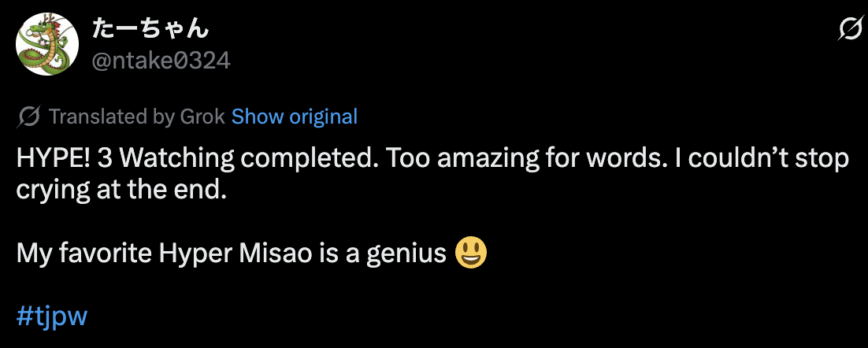Viewport: 868px width, 348px height.
Task: Open the #tjpw hashtag
Action: (x=51, y=317)
